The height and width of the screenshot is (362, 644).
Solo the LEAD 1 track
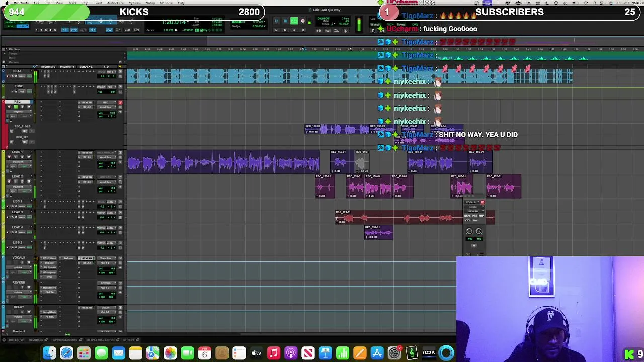[22, 157]
